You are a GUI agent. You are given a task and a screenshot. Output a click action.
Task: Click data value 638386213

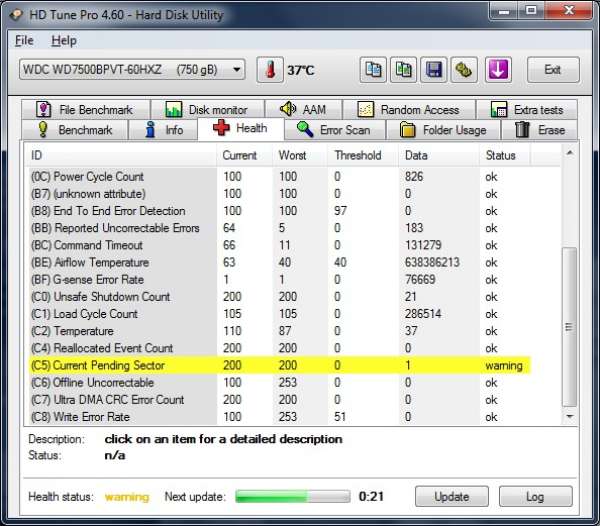click(432, 262)
